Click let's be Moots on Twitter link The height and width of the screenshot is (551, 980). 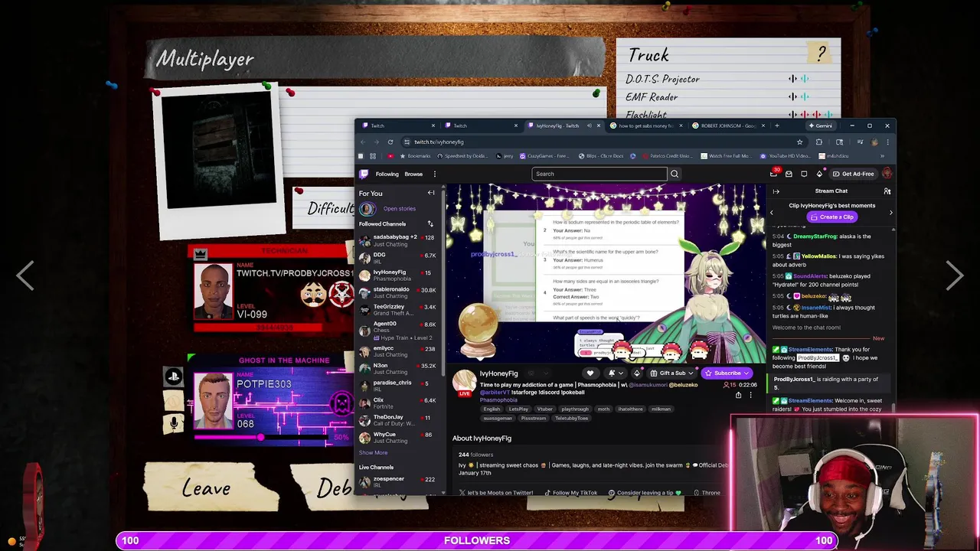point(495,493)
